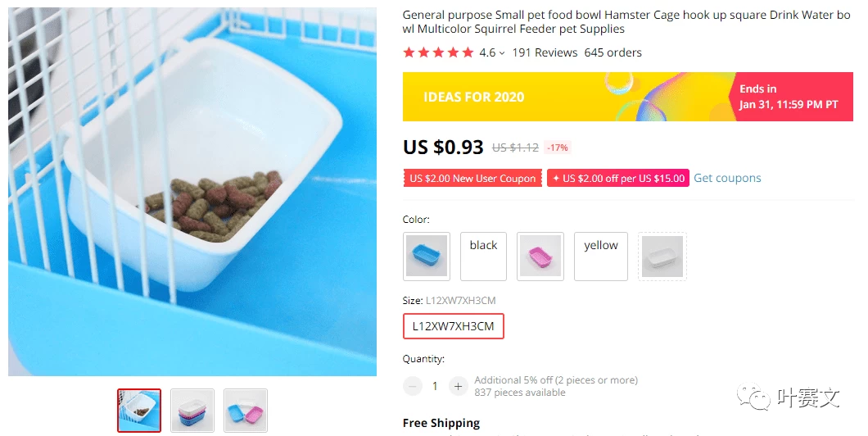Click the Get coupons link
Viewport: 868px width, 436px height.
coord(727,178)
